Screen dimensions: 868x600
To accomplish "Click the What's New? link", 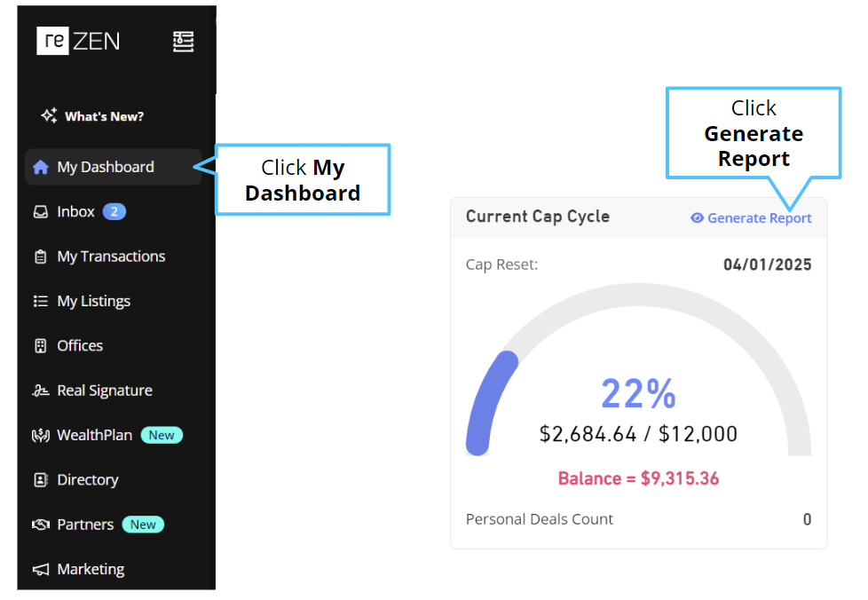I will [x=104, y=116].
